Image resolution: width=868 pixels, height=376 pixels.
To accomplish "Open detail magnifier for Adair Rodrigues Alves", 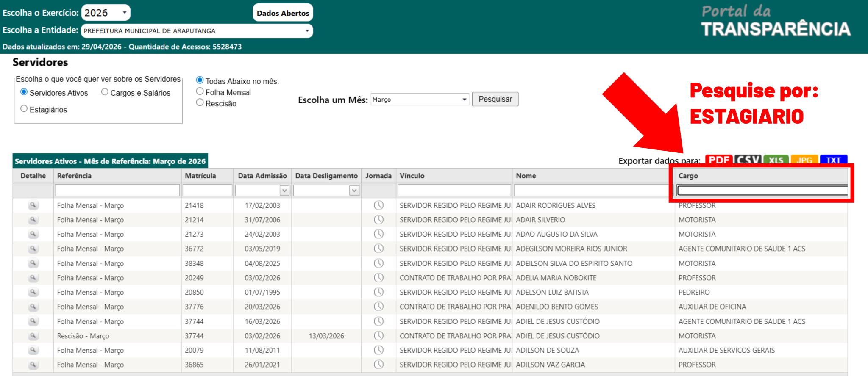I will [x=33, y=205].
